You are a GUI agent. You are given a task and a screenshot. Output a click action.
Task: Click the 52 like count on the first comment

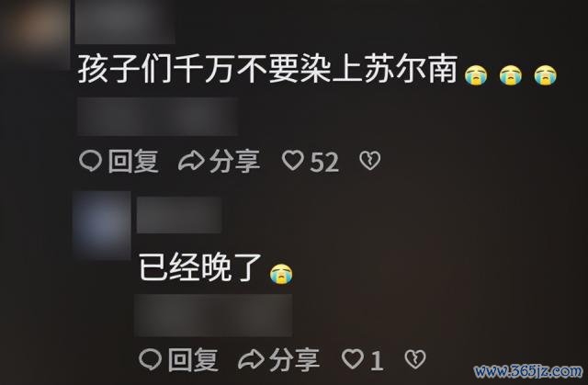click(324, 162)
